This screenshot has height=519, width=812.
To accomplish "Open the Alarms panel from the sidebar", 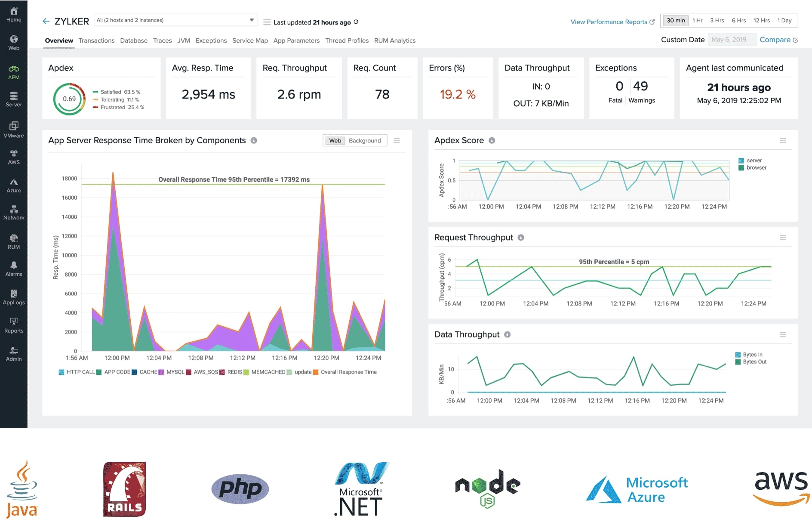I will [x=14, y=268].
